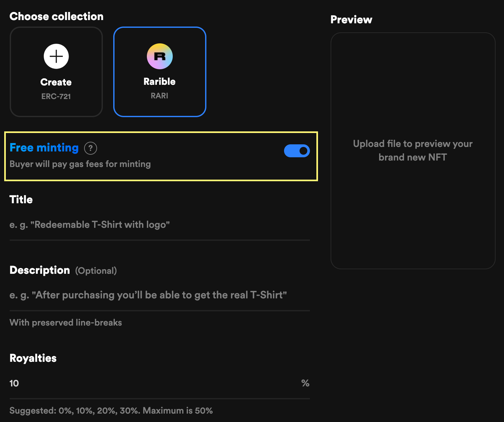Click the plus icon to create collection

[56, 56]
